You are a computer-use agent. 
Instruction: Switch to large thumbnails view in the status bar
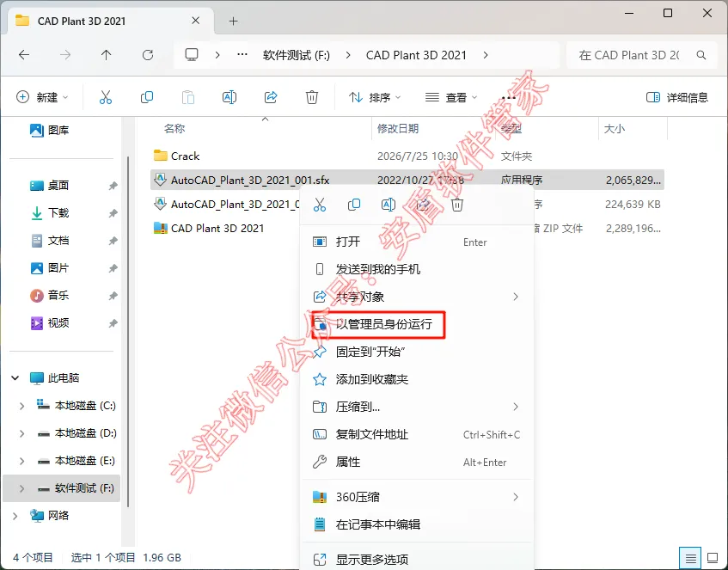713,557
